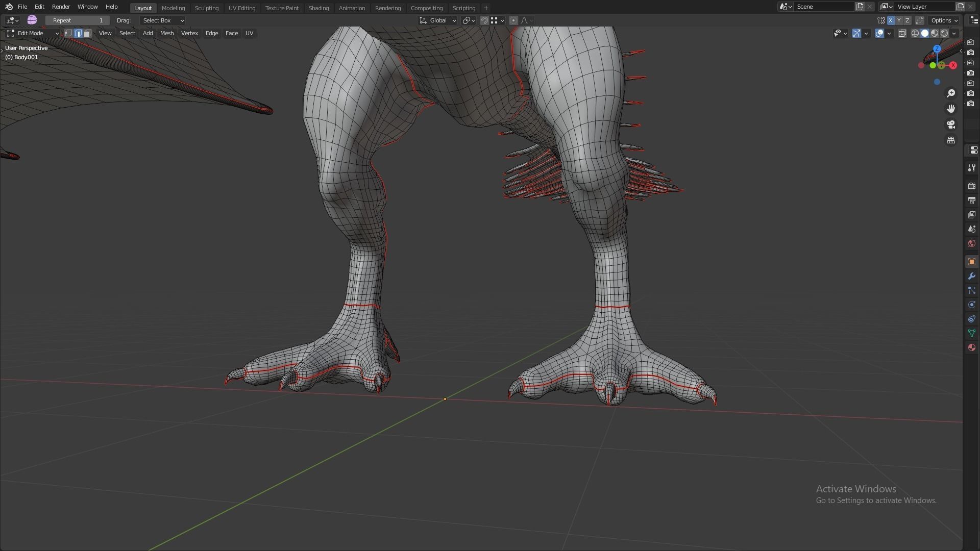Open the Physics properties tab

coord(971,305)
